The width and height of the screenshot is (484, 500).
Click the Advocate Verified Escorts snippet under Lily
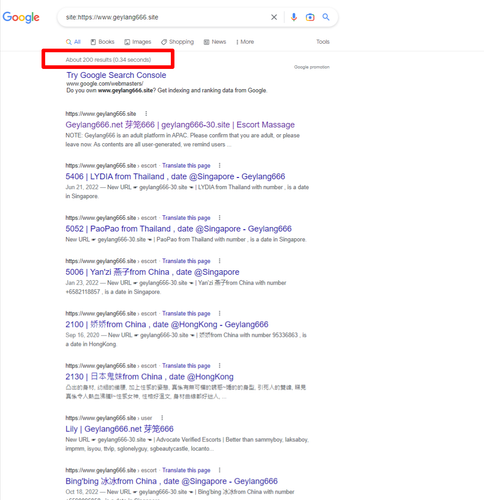click(187, 444)
